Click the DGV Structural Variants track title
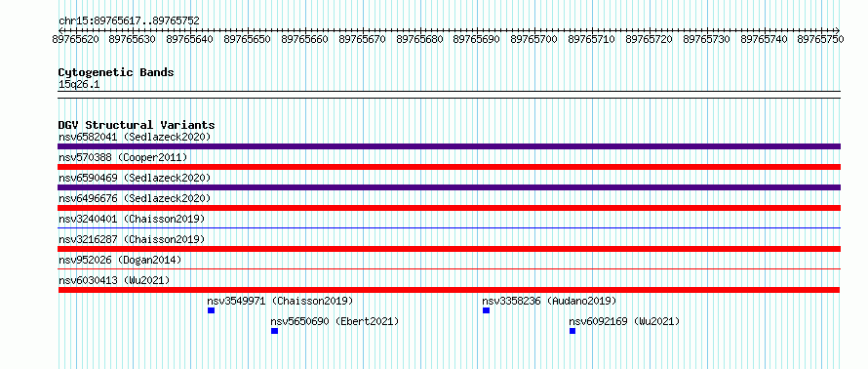This screenshot has width=868, height=369. coord(137,125)
